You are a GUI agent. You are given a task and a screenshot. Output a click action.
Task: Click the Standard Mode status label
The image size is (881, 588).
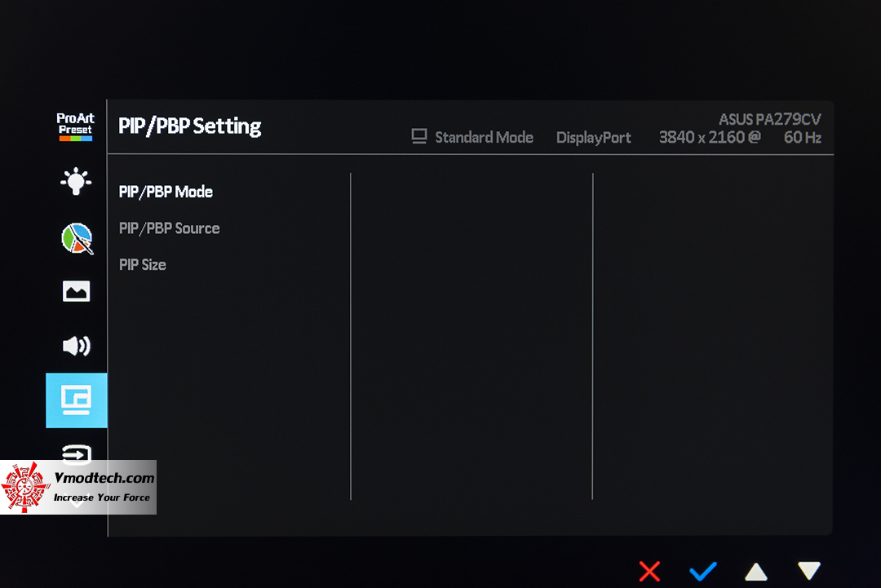coord(484,138)
